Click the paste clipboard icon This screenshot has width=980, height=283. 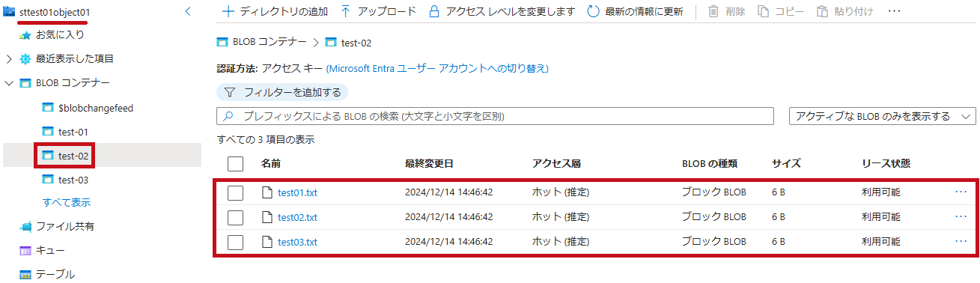[822, 11]
